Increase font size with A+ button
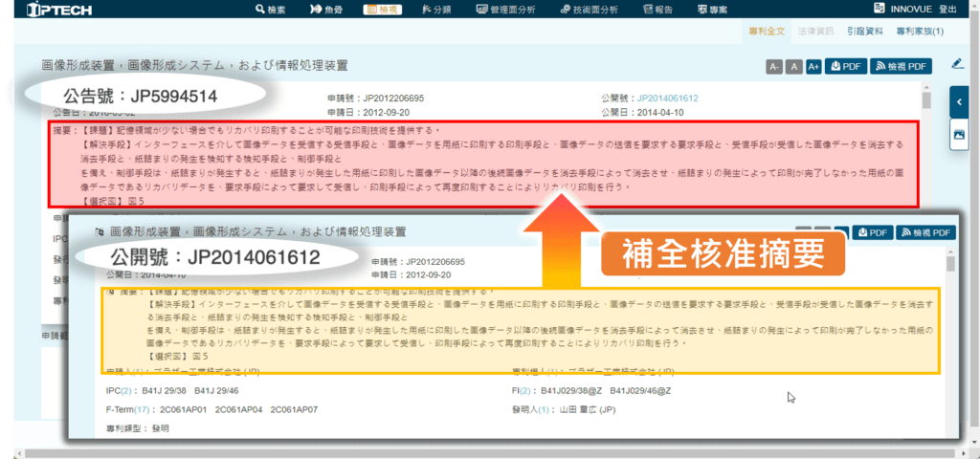 point(813,66)
